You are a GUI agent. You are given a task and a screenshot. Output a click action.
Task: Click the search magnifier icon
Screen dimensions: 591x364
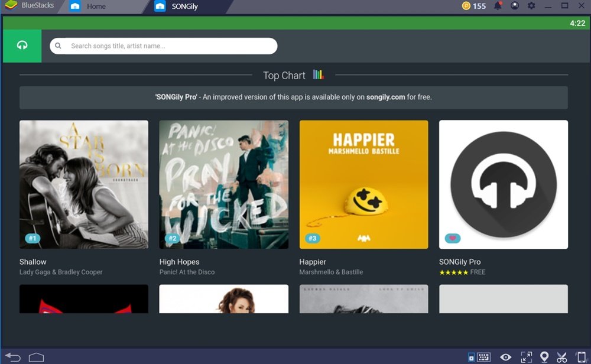[58, 45]
